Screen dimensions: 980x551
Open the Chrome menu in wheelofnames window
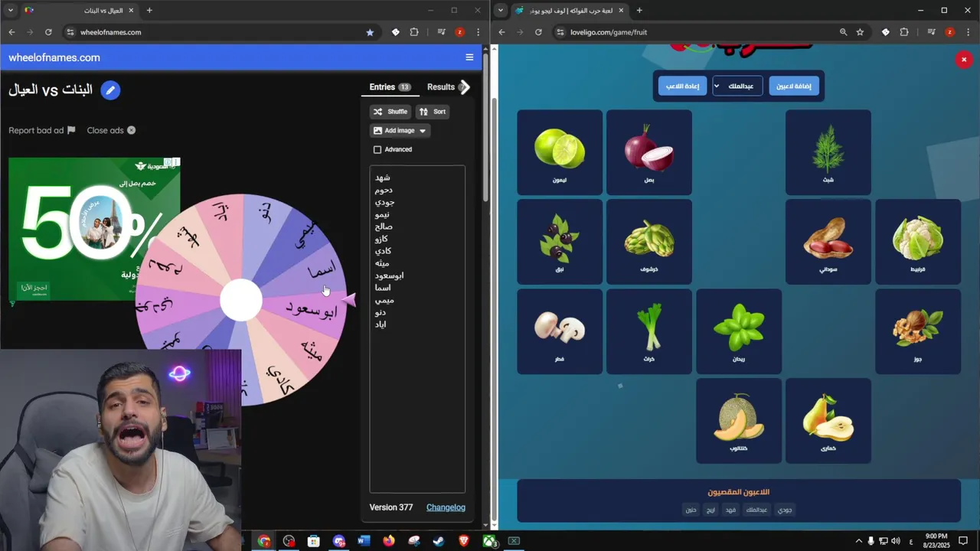coord(479,32)
